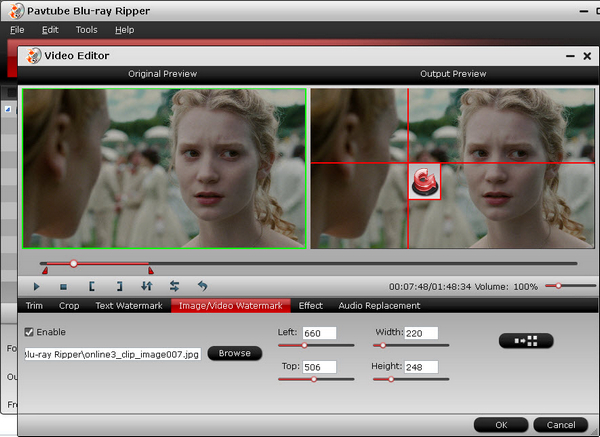Click the timecode 00:07:48/01:48:34 text
The image size is (600, 437).
[430, 287]
